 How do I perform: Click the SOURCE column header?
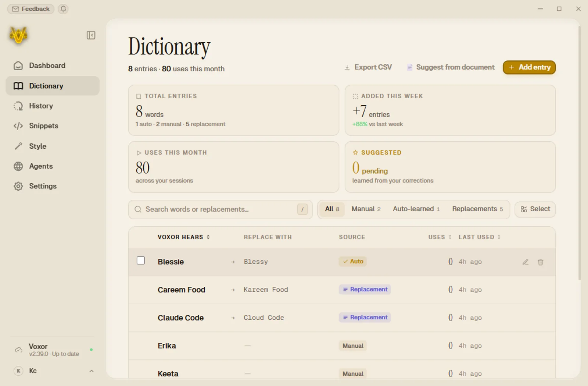[352, 237]
